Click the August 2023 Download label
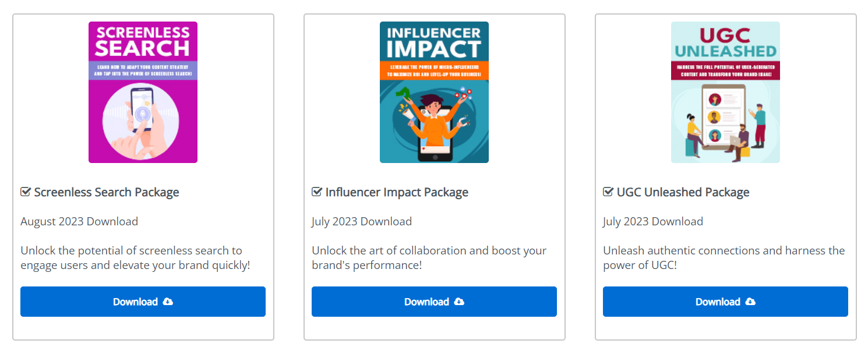This screenshot has height=354, width=868. (x=79, y=221)
